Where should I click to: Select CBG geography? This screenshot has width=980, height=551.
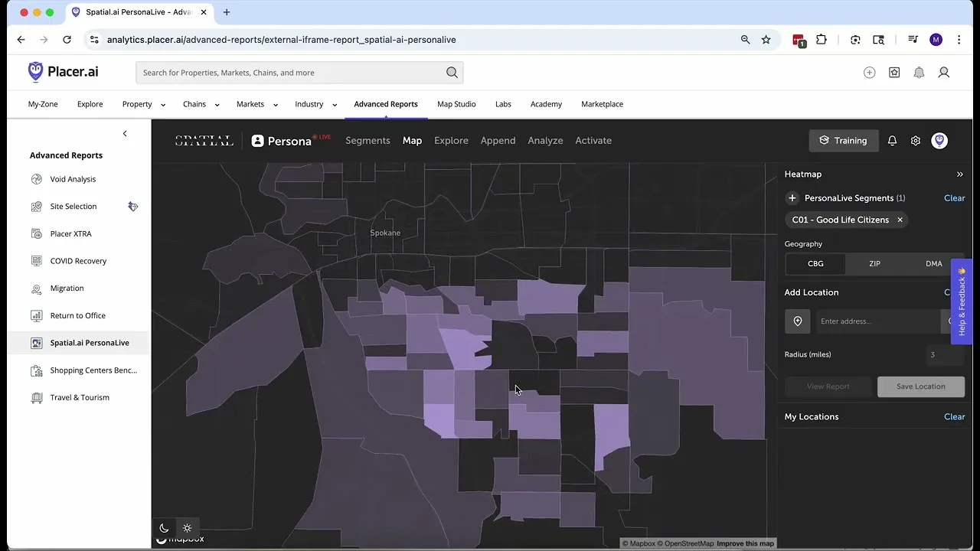coord(815,264)
